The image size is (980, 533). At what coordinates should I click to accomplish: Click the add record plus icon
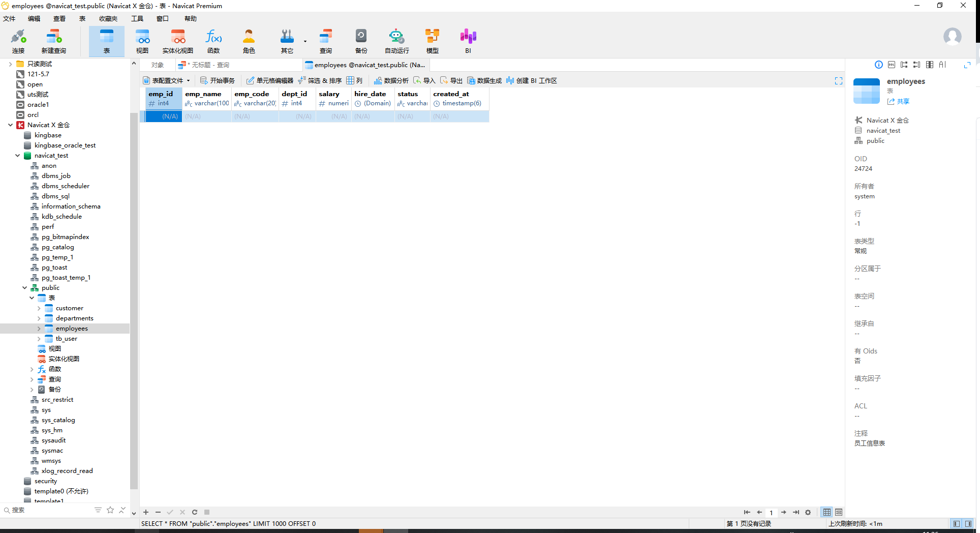point(146,512)
